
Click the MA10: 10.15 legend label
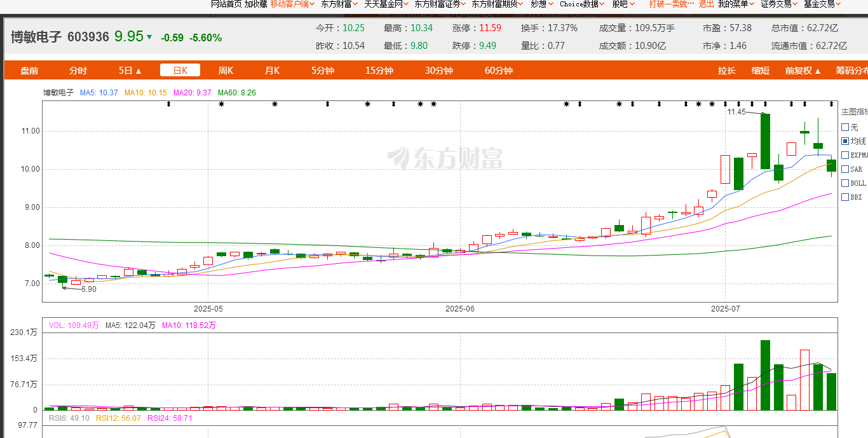point(146,93)
